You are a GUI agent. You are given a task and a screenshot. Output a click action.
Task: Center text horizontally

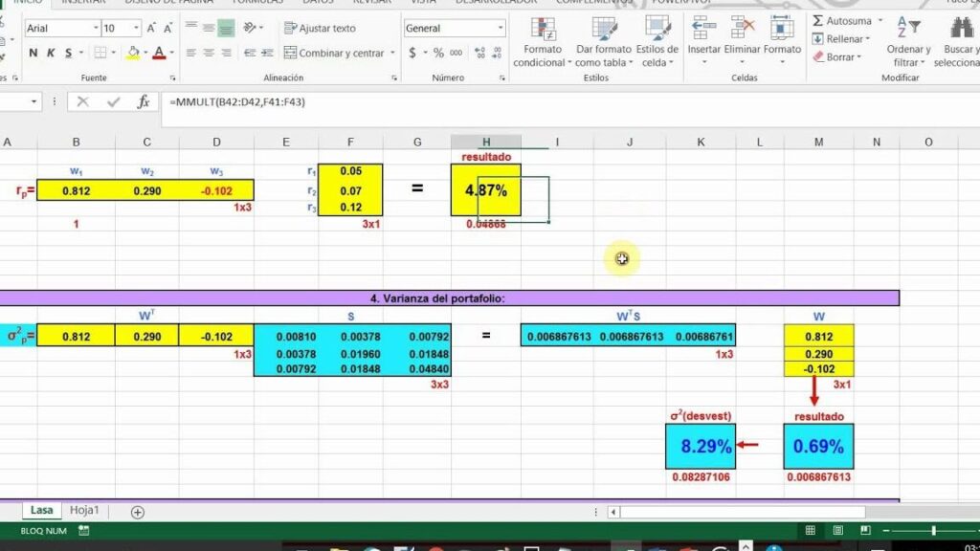tap(209, 54)
